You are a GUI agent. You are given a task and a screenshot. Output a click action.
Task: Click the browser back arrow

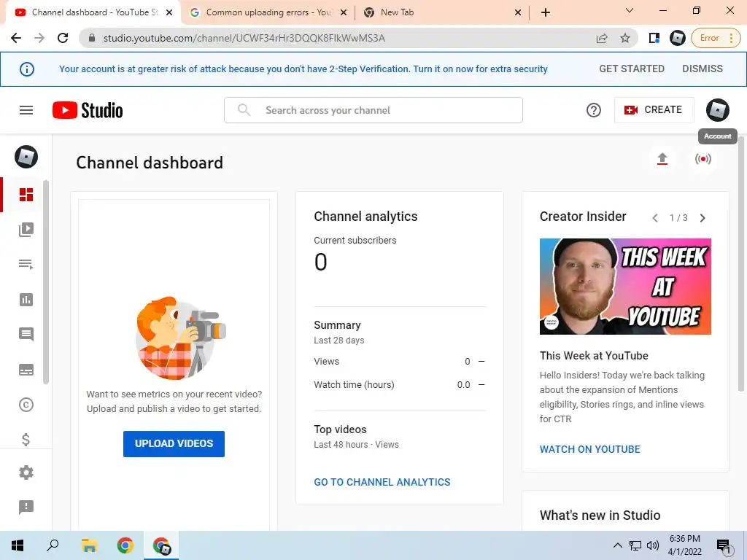tap(16, 38)
